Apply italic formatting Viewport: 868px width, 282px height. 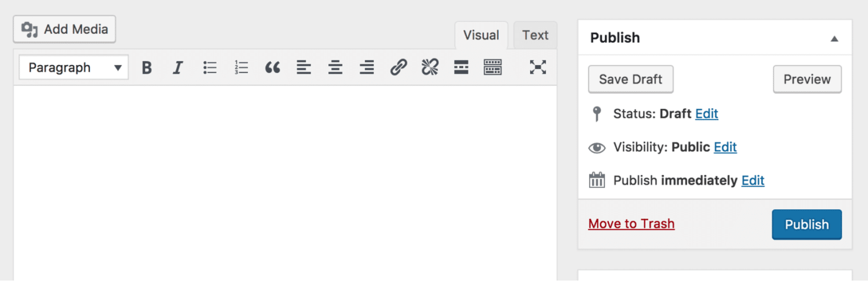178,68
